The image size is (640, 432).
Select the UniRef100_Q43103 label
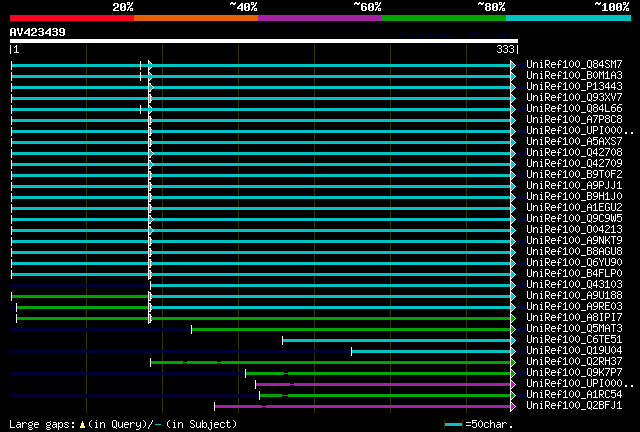(574, 285)
